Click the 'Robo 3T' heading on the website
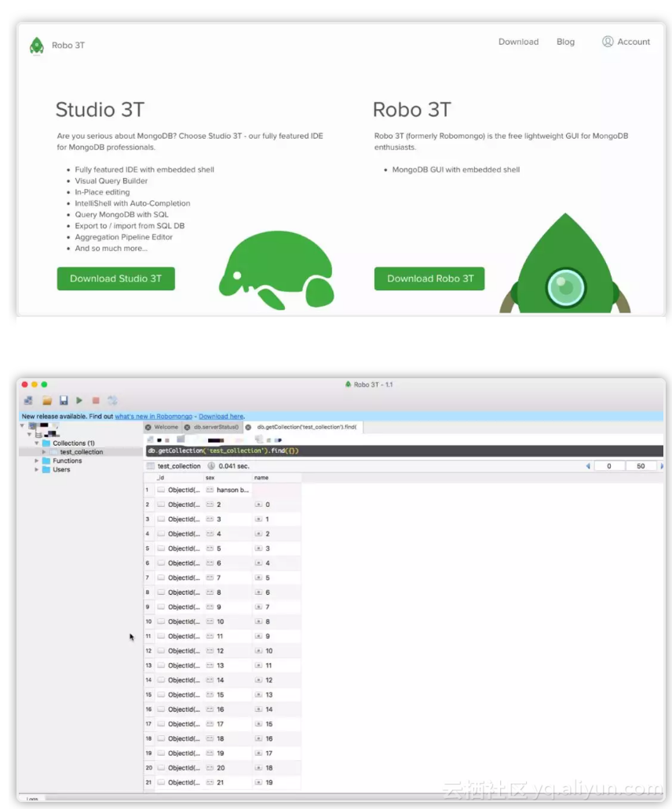This screenshot has height=809, width=672. pos(412,110)
